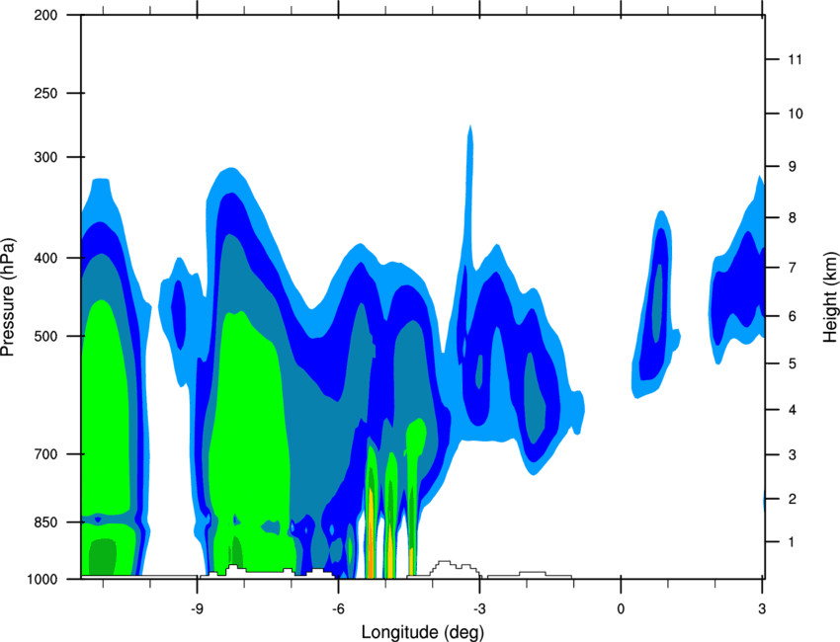Pick the 8 km height label

tap(793, 217)
